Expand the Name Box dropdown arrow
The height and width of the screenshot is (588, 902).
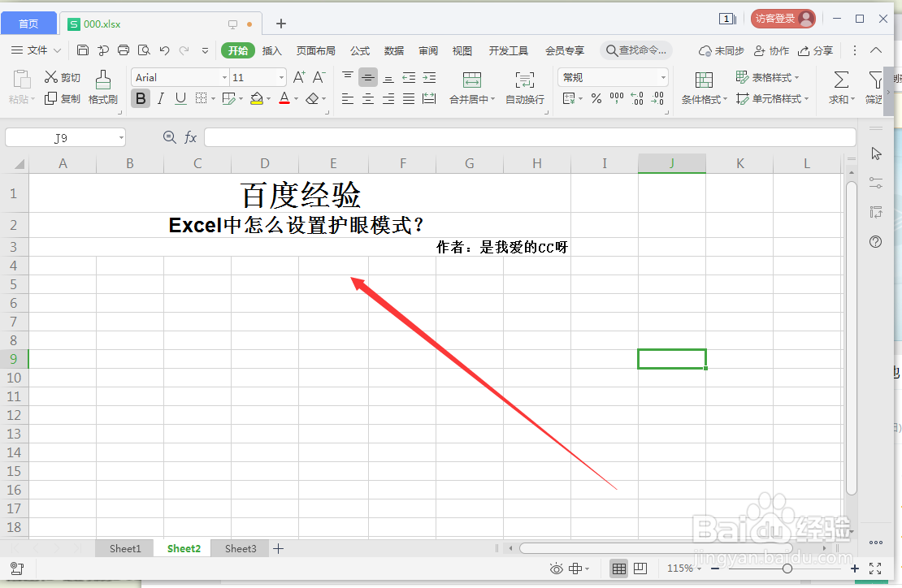[x=121, y=137]
